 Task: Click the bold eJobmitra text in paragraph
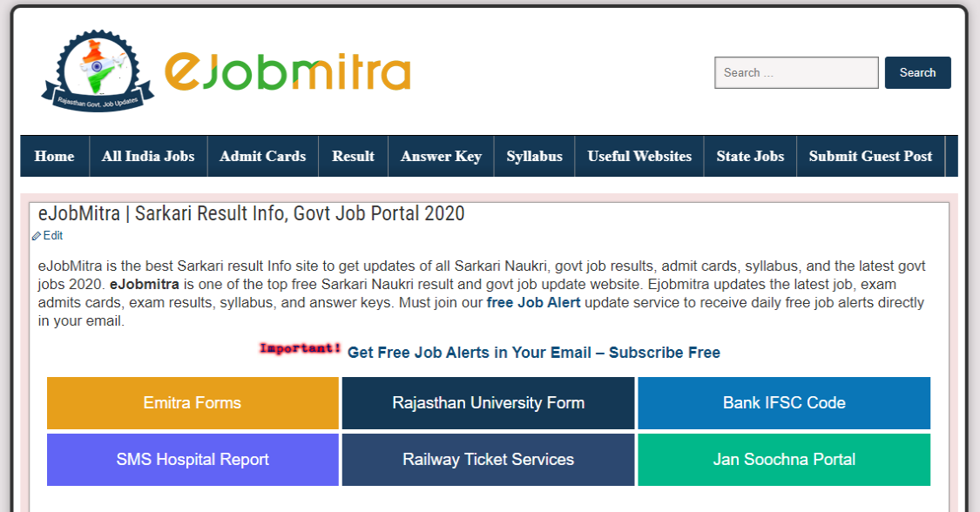tap(145, 285)
